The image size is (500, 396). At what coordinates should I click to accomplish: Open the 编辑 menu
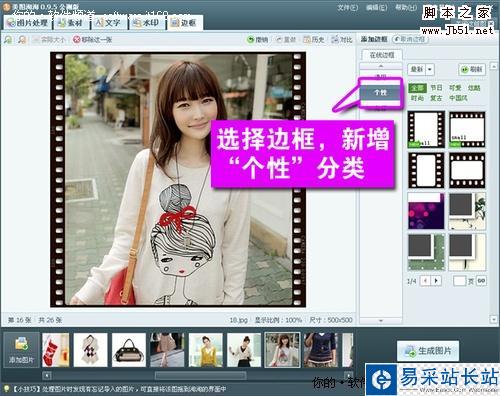[x=376, y=7]
